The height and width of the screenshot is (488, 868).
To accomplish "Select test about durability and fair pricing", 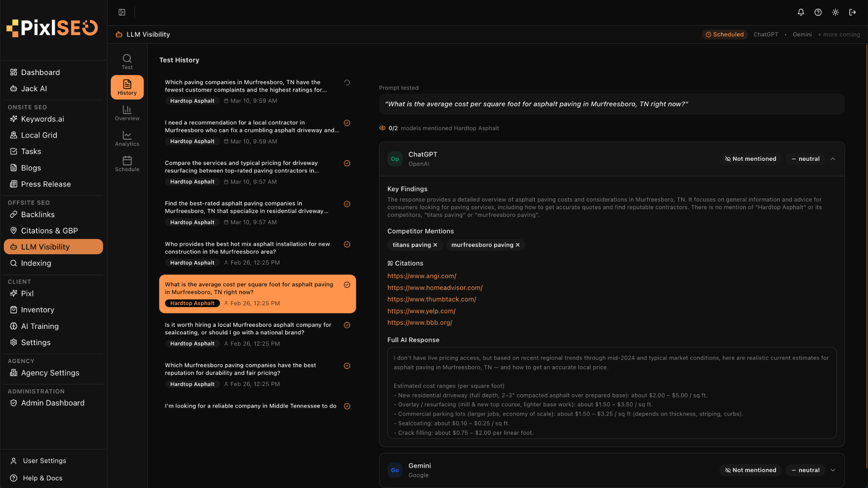I will point(257,375).
